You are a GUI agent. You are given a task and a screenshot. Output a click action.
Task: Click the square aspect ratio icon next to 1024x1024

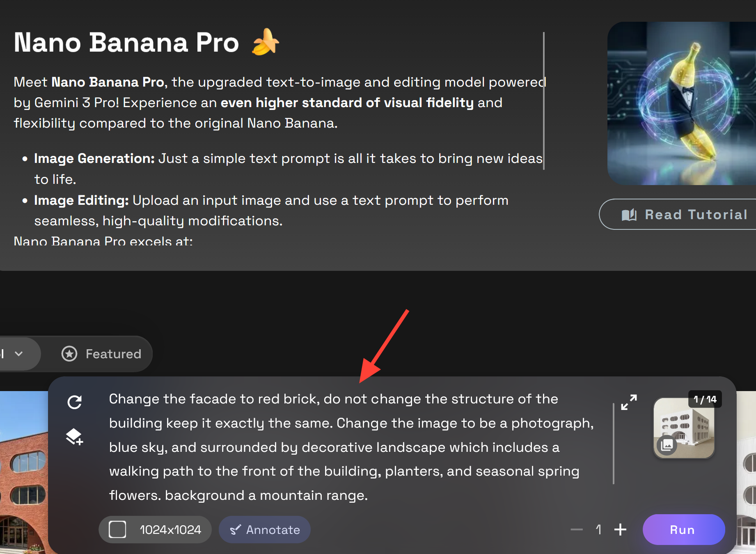117,529
